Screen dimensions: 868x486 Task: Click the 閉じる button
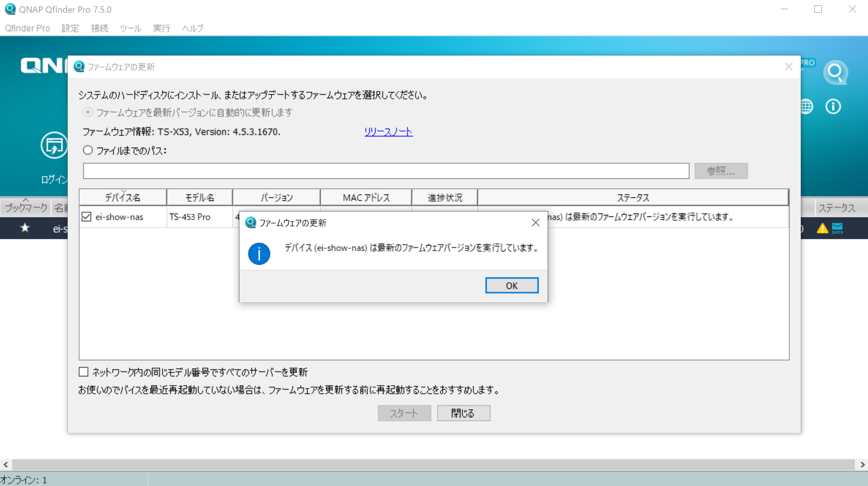(x=463, y=413)
